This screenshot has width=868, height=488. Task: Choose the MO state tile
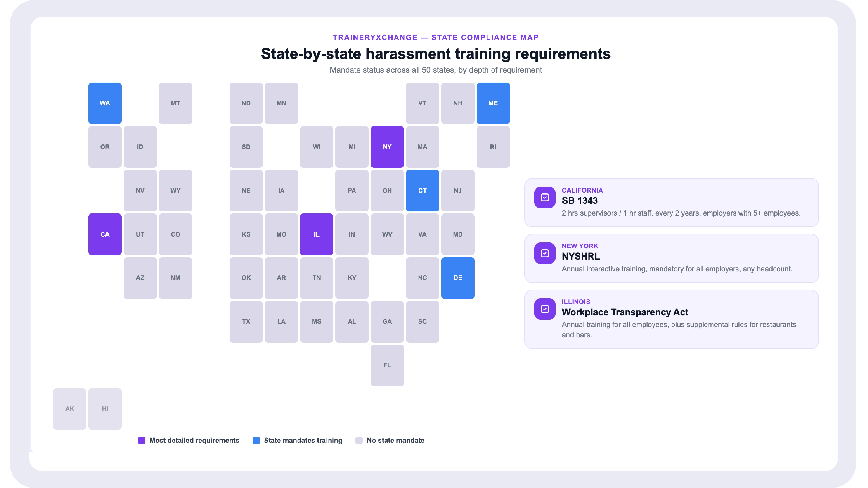point(281,234)
